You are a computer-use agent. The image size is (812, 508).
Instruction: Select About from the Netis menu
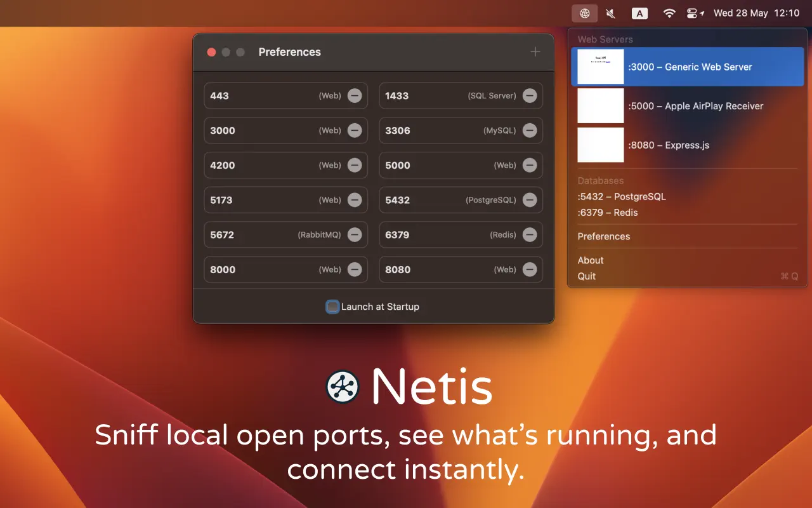click(590, 260)
